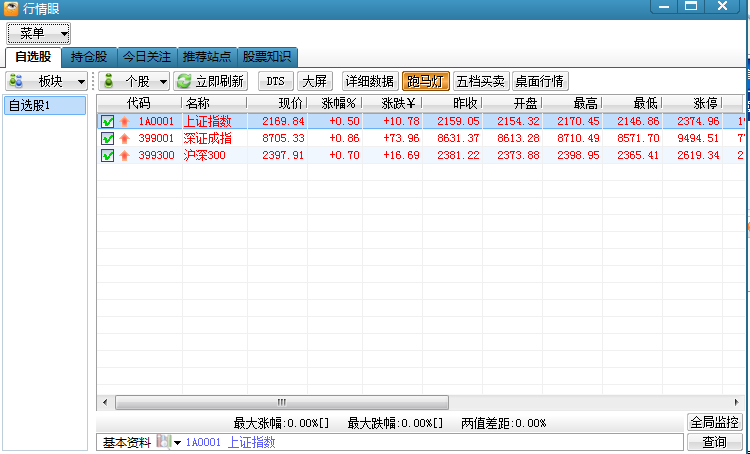Click the 沪深300 name cell
The width and height of the screenshot is (750, 454).
click(x=214, y=155)
